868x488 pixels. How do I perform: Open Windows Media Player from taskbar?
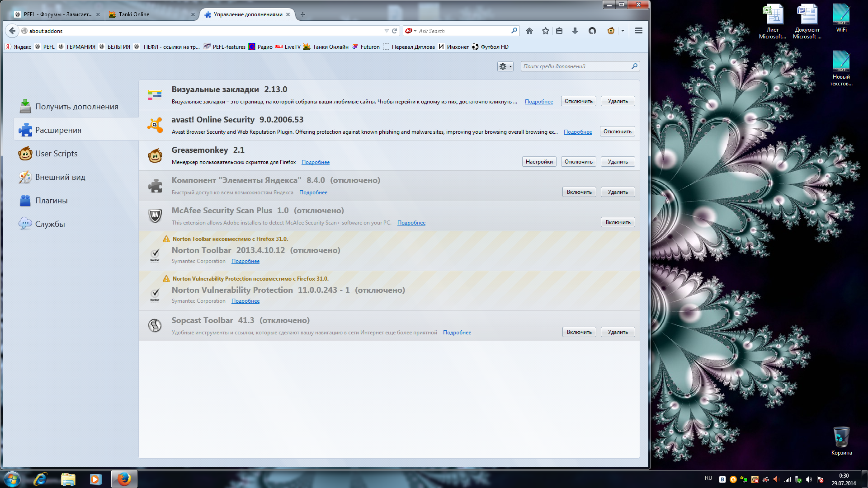pyautogui.click(x=95, y=479)
